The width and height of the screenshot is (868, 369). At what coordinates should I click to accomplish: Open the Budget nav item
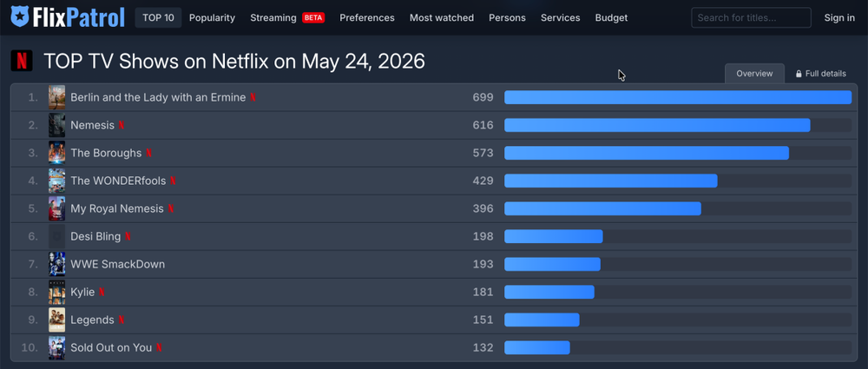coord(611,17)
